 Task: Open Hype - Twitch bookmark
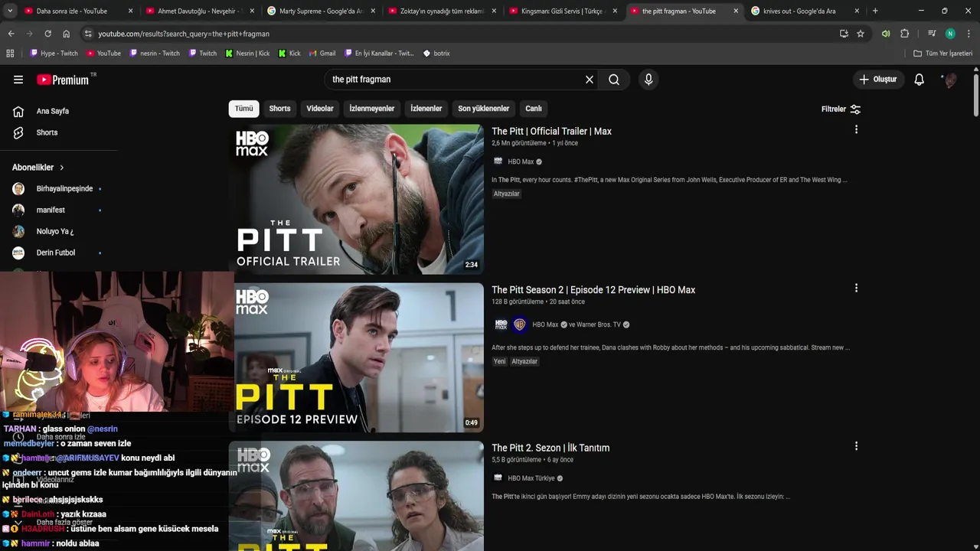(x=54, y=54)
